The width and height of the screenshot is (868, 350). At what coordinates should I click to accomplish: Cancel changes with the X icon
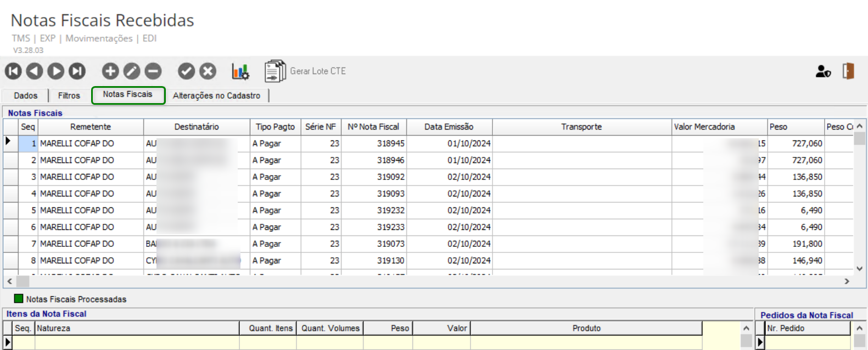pos(208,71)
